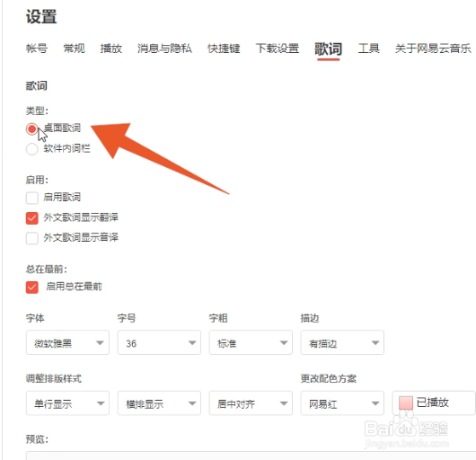Open the 单行显示 layout dropdown

67,402
